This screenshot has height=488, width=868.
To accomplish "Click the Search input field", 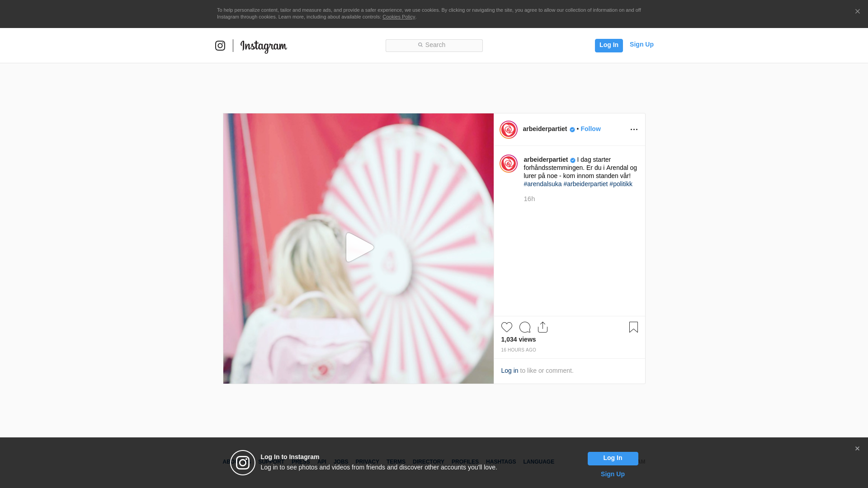I will tap(434, 45).
